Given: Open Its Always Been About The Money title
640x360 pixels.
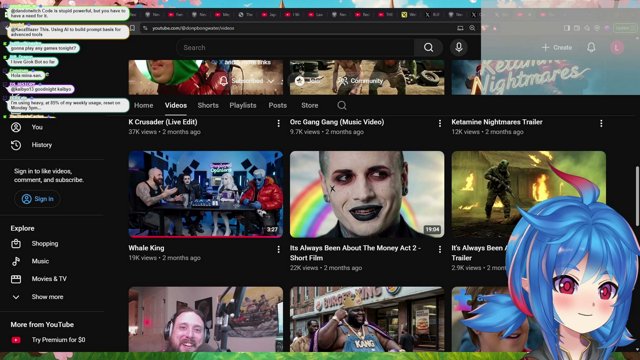Looking at the screenshot, I should pyautogui.click(x=355, y=253).
